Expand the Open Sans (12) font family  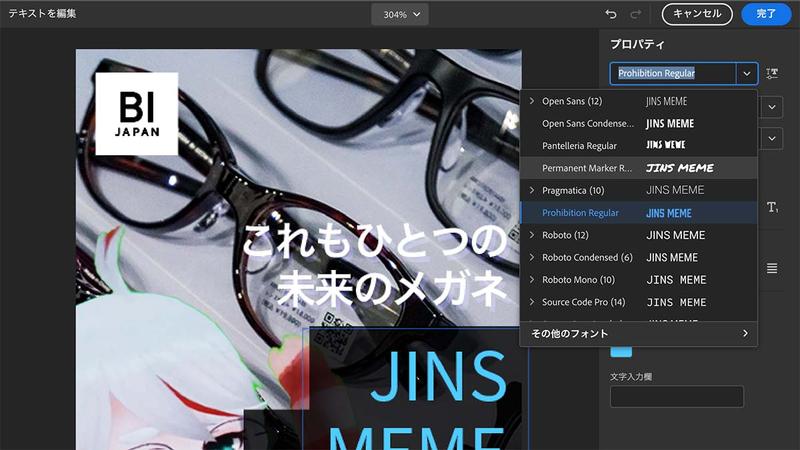[x=532, y=101]
